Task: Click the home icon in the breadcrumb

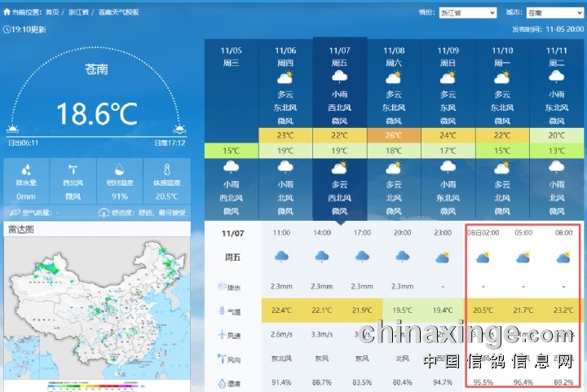Action: coord(7,12)
